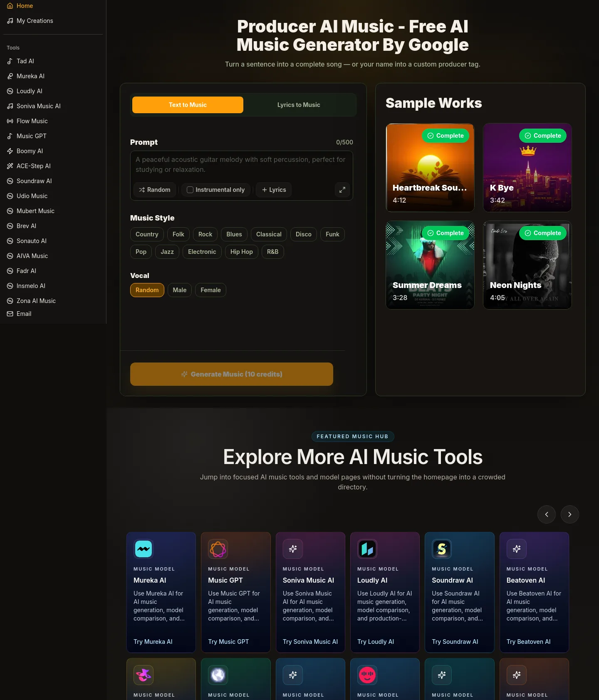Toggle the R&B music style chip
This screenshot has width=599, height=700.
[273, 252]
